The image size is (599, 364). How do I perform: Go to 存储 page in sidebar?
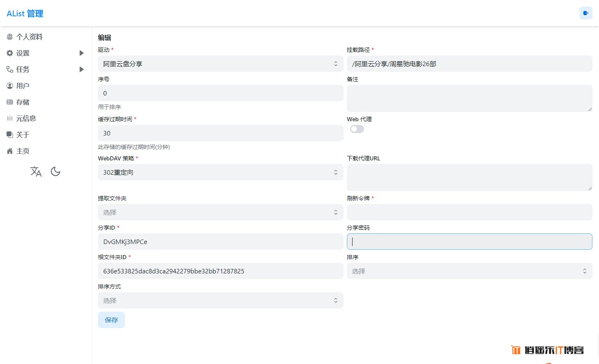coord(23,102)
